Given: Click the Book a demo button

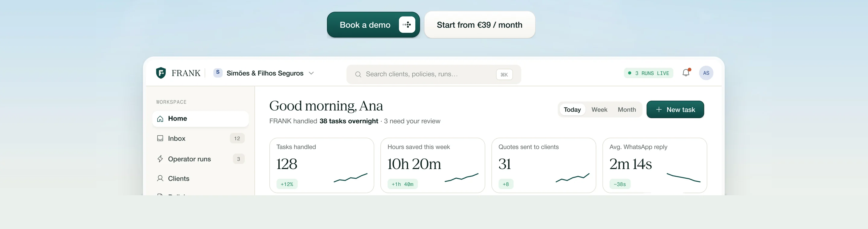Looking at the screenshot, I should pos(373,25).
